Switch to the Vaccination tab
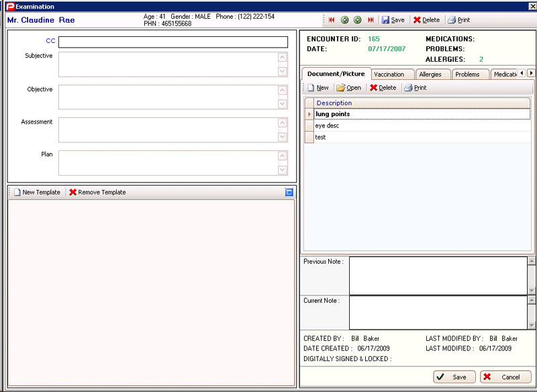The width and height of the screenshot is (537, 392). pyautogui.click(x=393, y=75)
